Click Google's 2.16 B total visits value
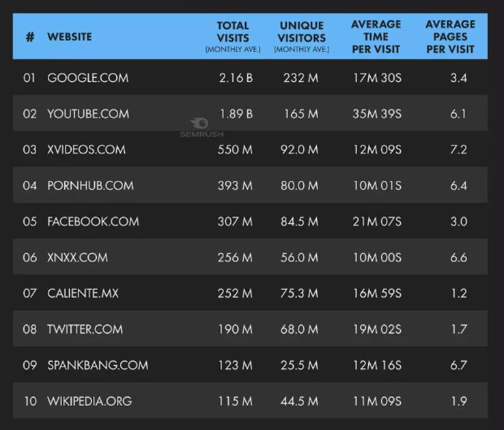 [236, 78]
